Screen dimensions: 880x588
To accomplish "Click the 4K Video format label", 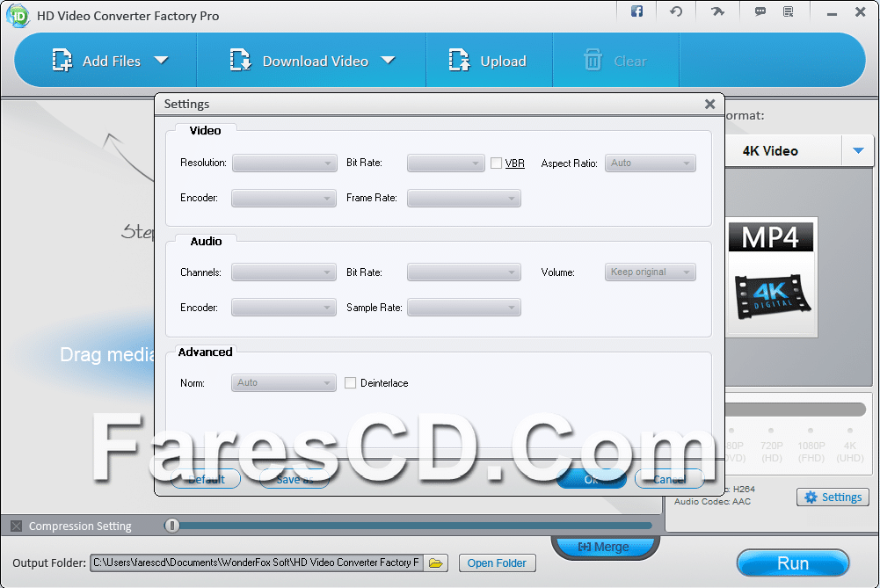I will pyautogui.click(x=770, y=151).
